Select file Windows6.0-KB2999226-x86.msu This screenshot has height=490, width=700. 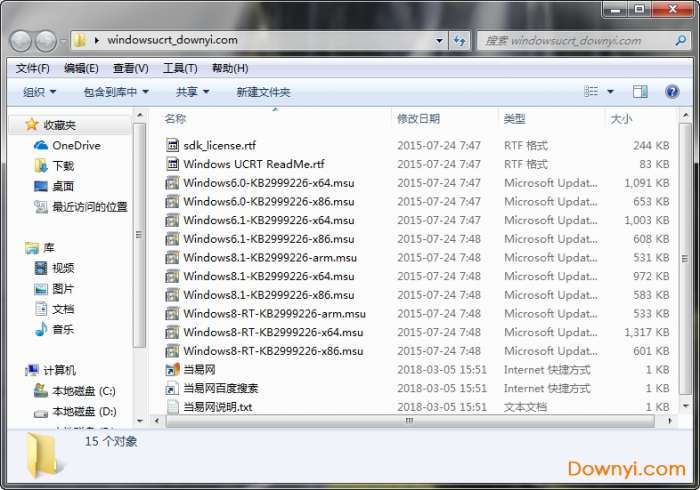[x=269, y=202]
